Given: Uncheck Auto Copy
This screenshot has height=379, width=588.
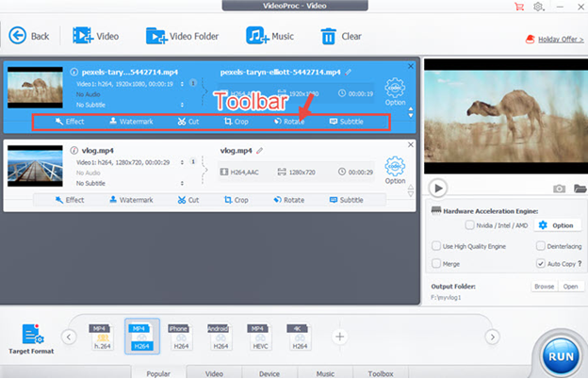Looking at the screenshot, I should pyautogui.click(x=540, y=263).
